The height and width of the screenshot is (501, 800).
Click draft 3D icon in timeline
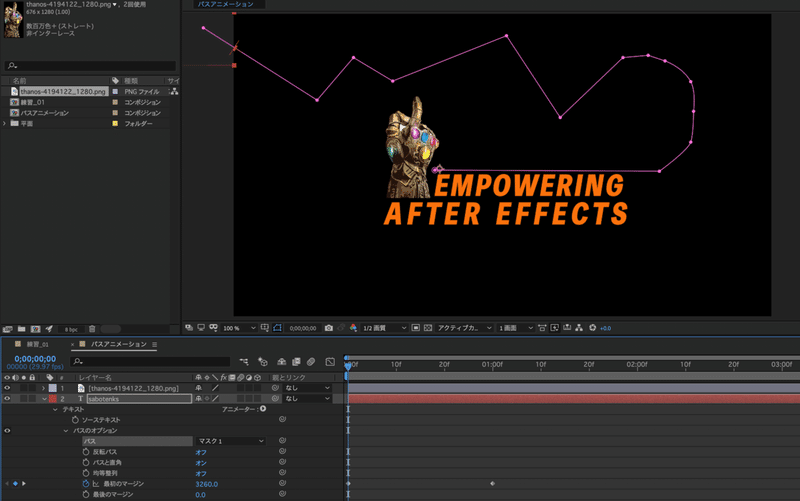[x=263, y=362]
